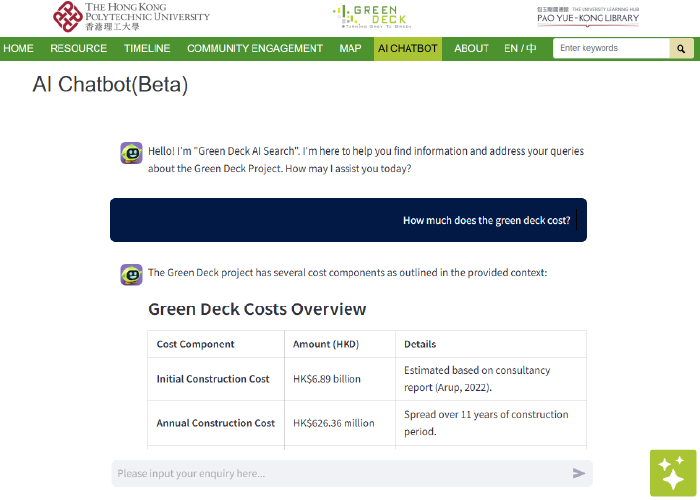Image resolution: width=700 pixels, height=500 pixels.
Task: Click the Enter keywords search field
Action: pos(610,48)
